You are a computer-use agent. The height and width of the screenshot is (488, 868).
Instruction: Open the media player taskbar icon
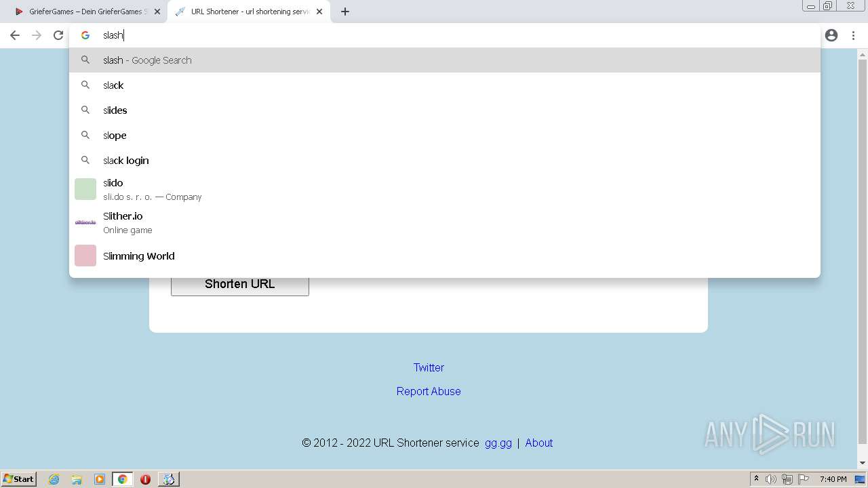(100, 479)
